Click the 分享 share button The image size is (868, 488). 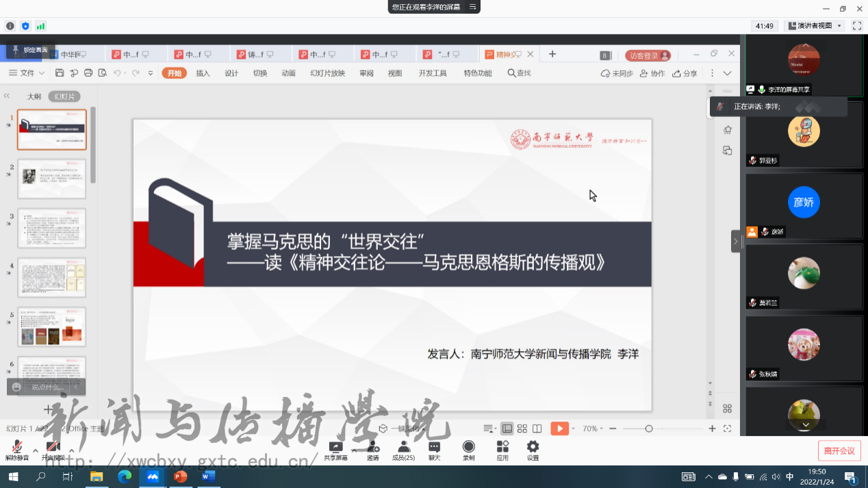(685, 73)
